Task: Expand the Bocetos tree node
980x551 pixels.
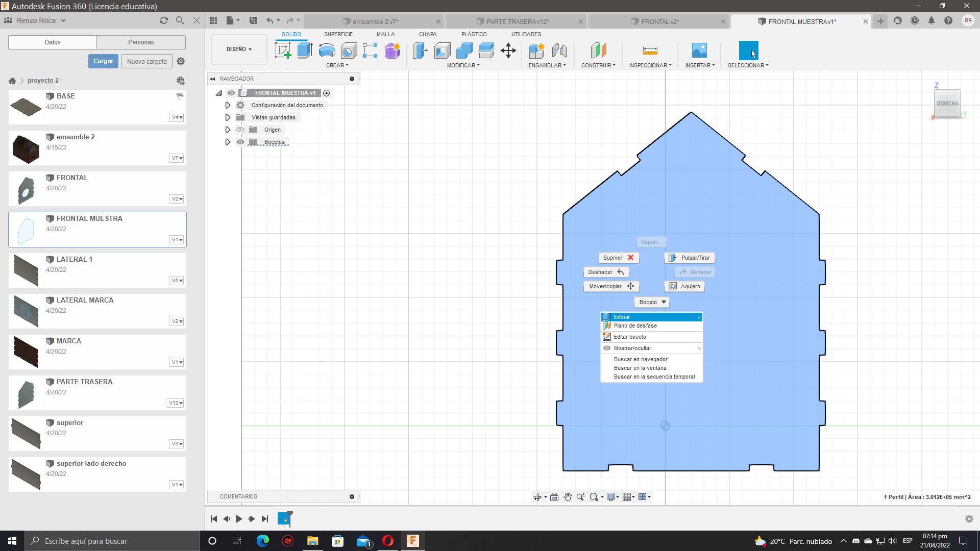Action: coord(228,142)
